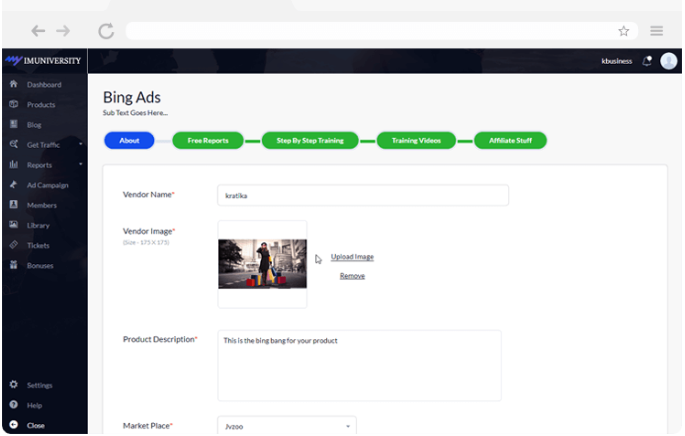
Task: Click the vendor image thumbnail
Action: [262, 264]
